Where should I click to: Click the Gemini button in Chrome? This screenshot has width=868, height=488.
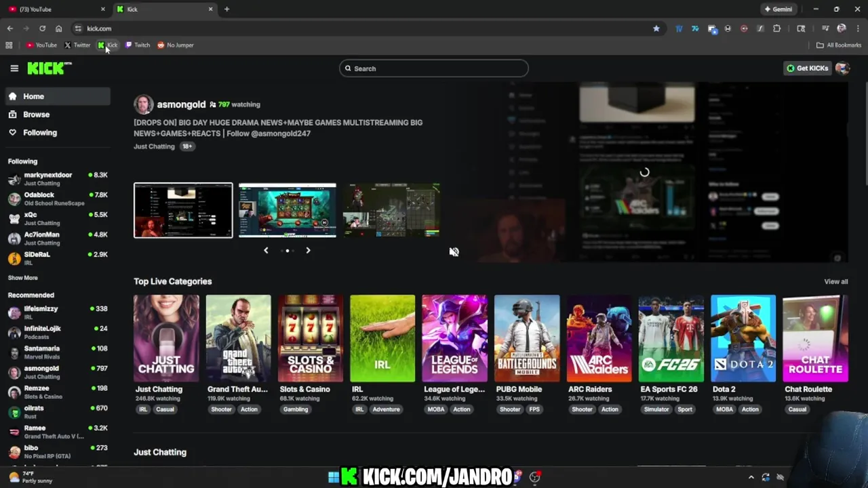point(778,9)
